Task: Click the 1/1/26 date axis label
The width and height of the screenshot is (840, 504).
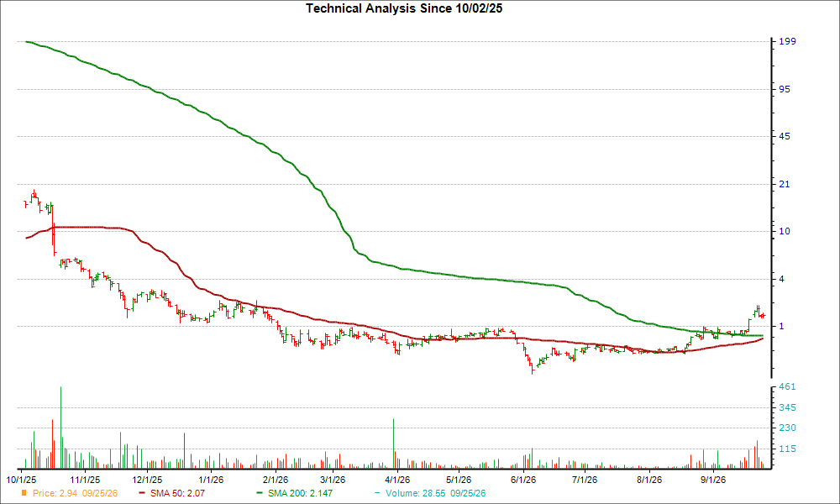Action: click(211, 480)
